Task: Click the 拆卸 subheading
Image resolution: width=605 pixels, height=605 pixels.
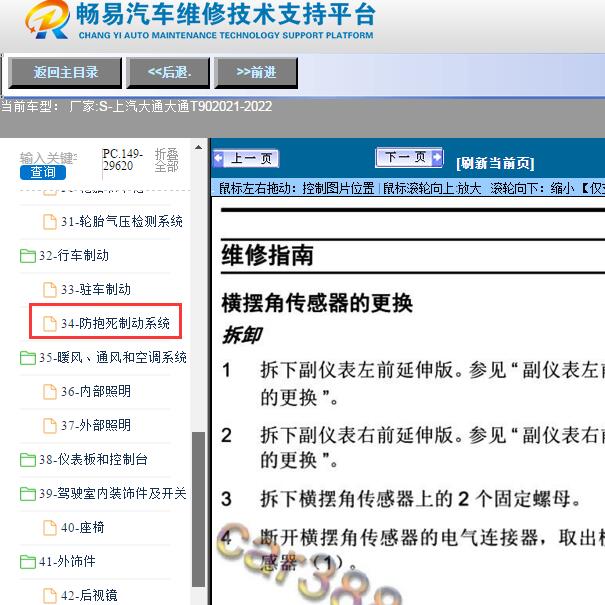Action: 242,335
